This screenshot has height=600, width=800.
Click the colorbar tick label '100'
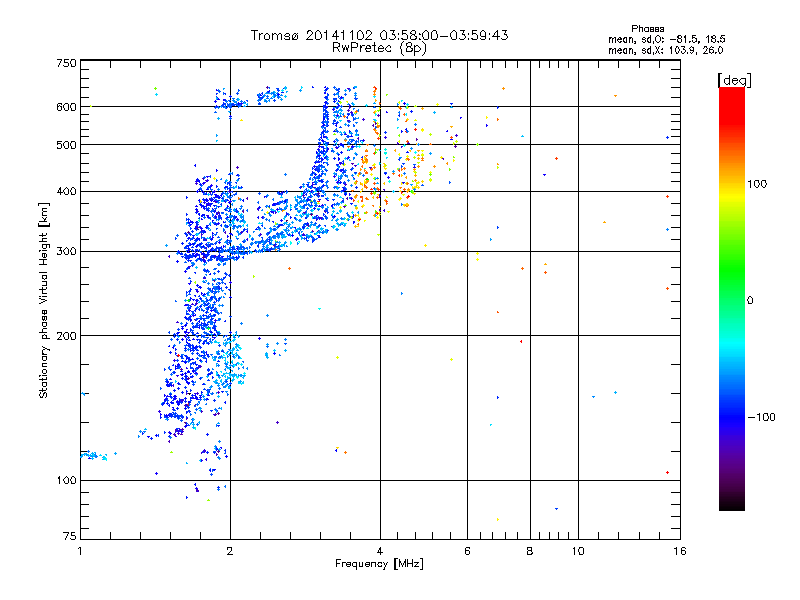757,184
